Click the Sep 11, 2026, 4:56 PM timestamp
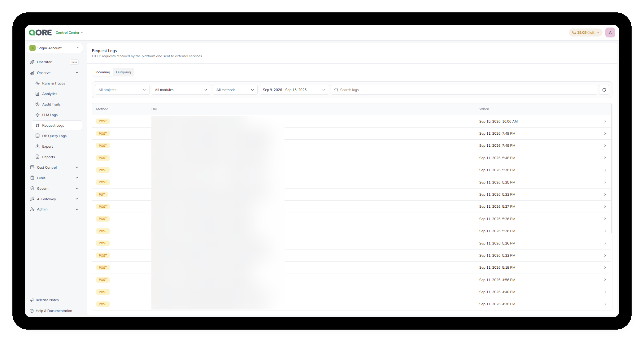The width and height of the screenshot is (644, 342). [x=497, y=280]
